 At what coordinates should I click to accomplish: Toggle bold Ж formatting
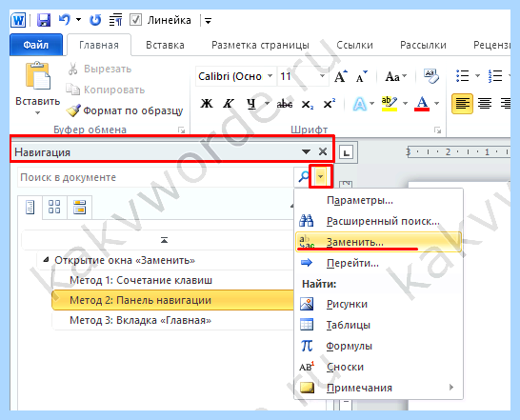click(207, 104)
